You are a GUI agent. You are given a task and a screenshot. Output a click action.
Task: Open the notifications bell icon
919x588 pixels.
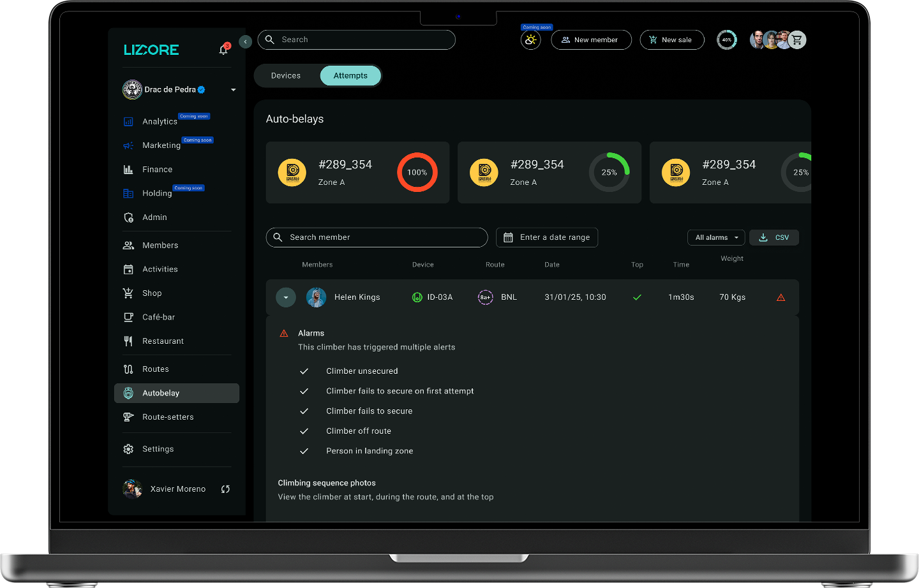223,50
